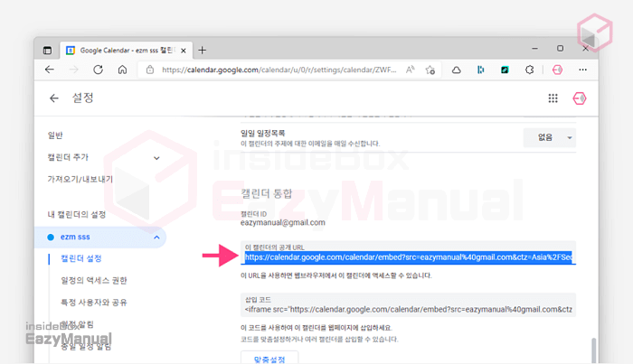Viewport: 633px width, 364px height.
Task: Select the 일반 settings section
Action: pos(55,135)
